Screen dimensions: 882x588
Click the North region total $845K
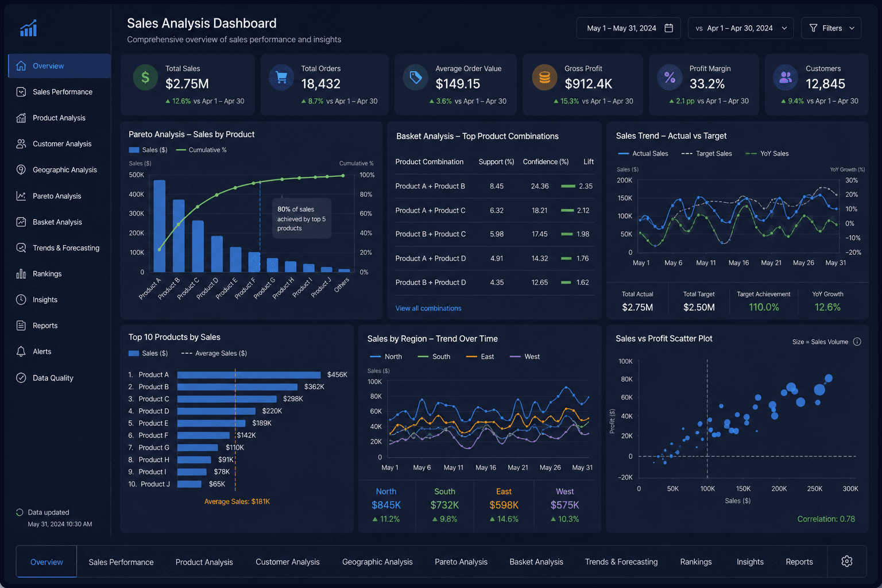[386, 505]
